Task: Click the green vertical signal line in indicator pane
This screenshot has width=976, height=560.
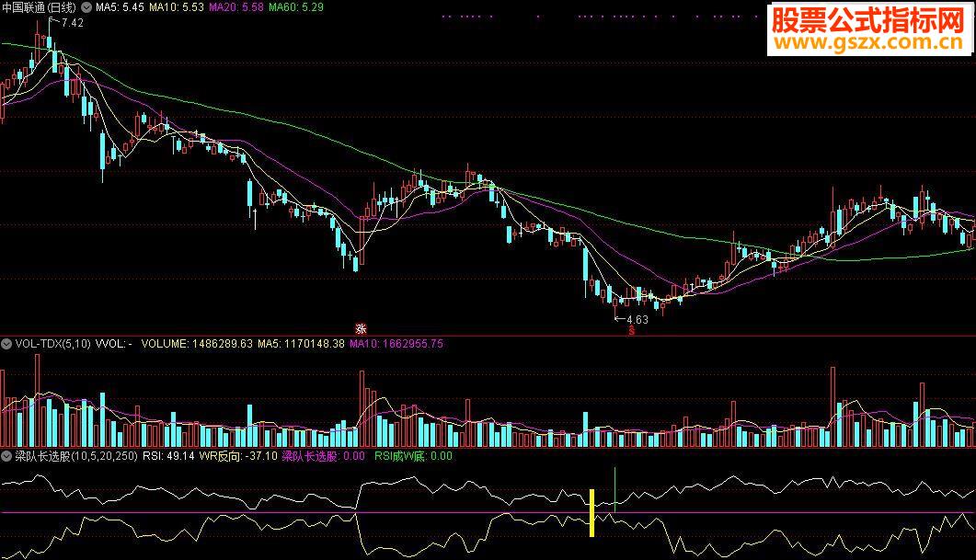Action: (615, 490)
